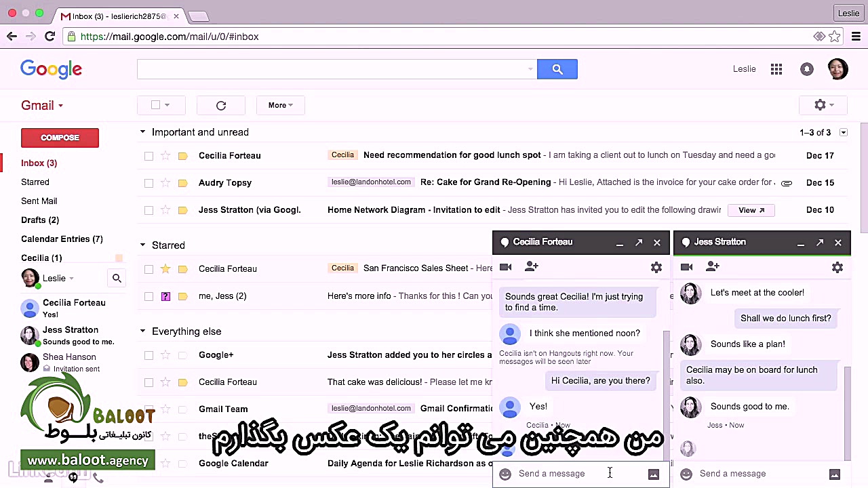
Task: Star Cecilia Forteau's lunch spot email
Action: pyautogui.click(x=166, y=155)
